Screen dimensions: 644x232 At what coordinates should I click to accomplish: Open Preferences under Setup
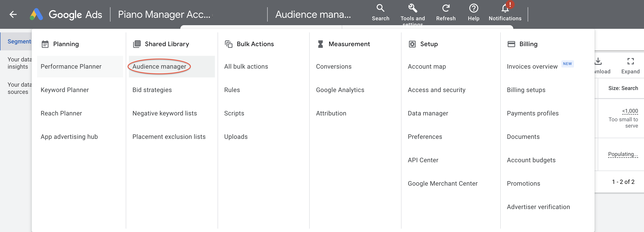425,137
